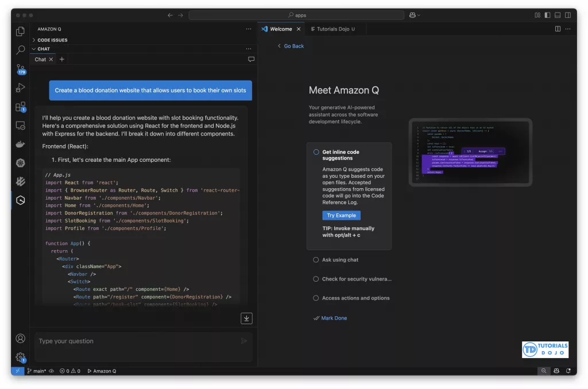Select the 'Get inline code suggestions' step
The height and width of the screenshot is (389, 588).
click(x=341, y=155)
